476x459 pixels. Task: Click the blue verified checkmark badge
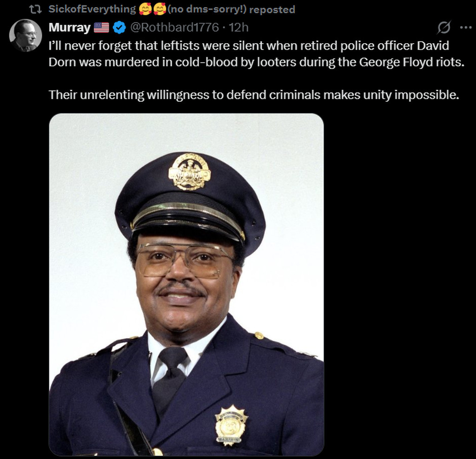(x=119, y=28)
